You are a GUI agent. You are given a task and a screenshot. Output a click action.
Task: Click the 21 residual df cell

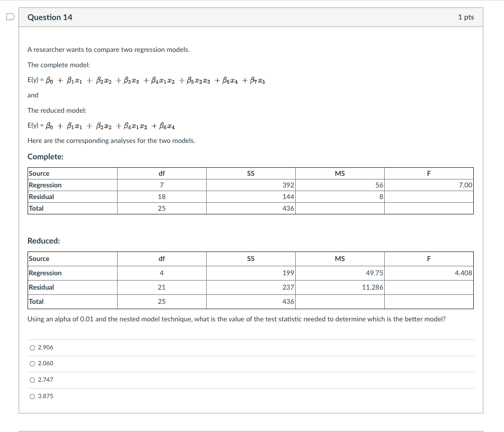coord(162,287)
